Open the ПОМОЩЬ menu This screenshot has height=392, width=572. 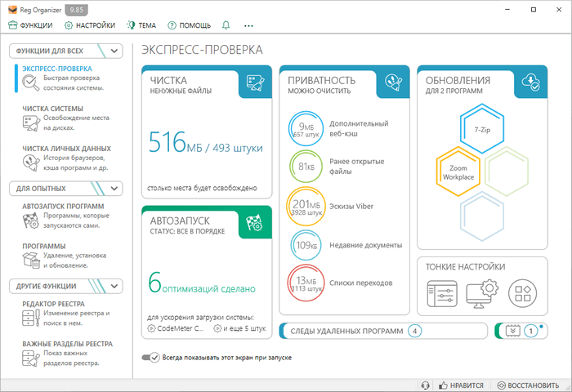pyautogui.click(x=189, y=25)
